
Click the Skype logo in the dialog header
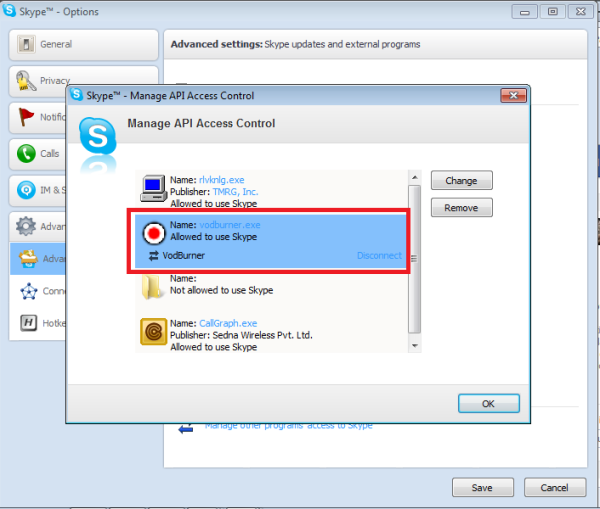[x=98, y=137]
